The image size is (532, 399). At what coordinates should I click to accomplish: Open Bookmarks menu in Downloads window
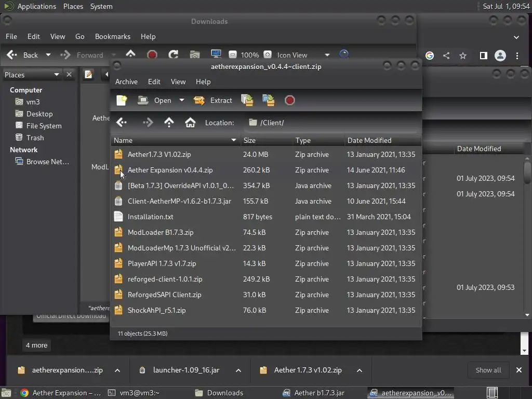[x=113, y=36]
